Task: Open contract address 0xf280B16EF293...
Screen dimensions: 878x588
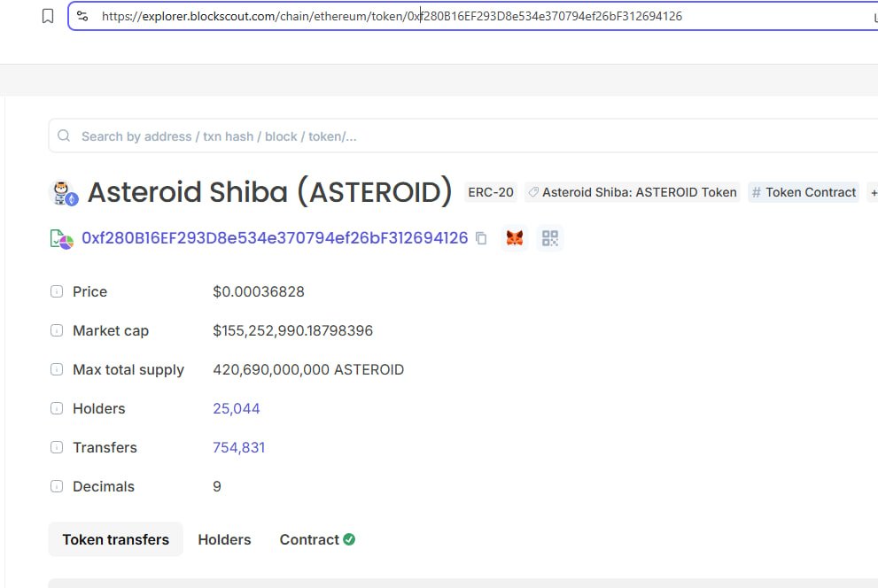Action: [275, 238]
